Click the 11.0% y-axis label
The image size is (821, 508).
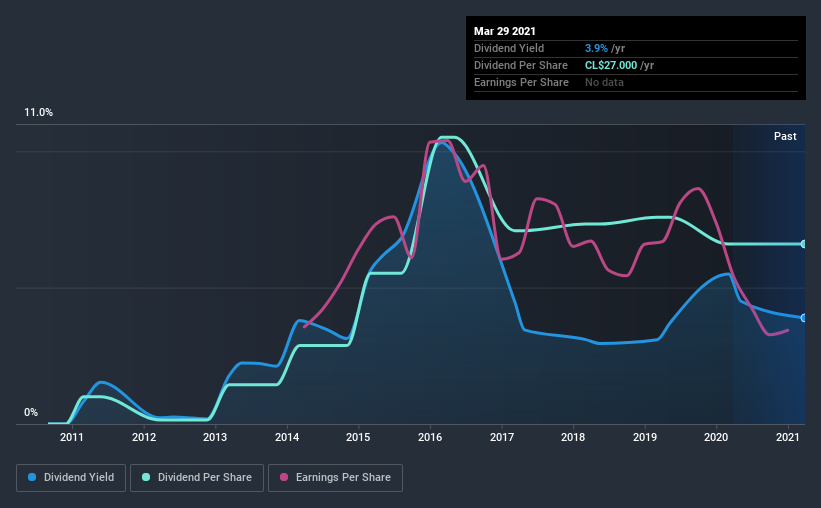[39, 112]
